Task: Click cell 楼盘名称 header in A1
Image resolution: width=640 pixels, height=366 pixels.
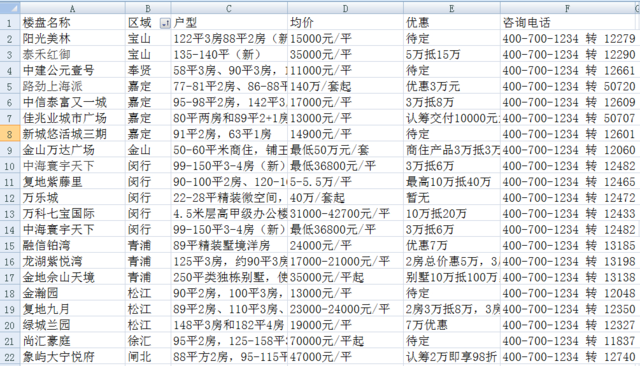Action: point(73,22)
